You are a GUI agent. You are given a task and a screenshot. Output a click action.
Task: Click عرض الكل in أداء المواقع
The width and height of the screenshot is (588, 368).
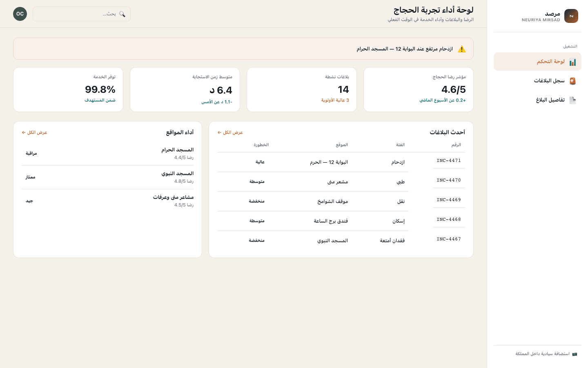(x=34, y=132)
